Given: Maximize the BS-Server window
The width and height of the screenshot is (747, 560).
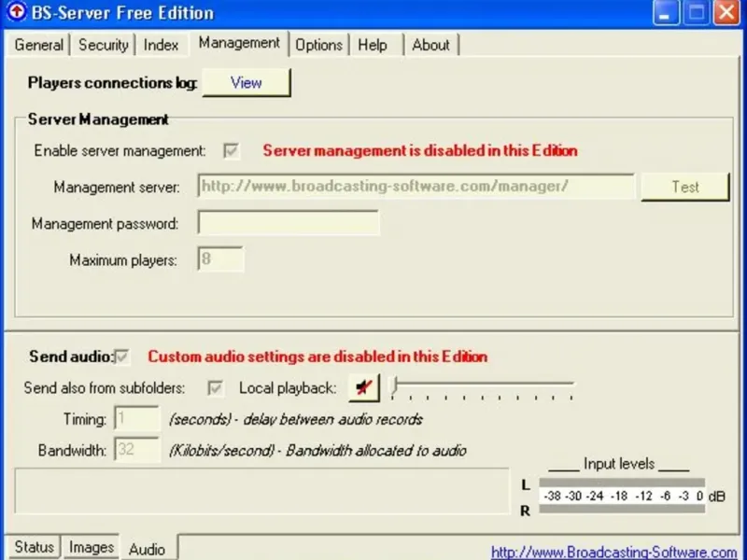Looking at the screenshot, I should [x=696, y=13].
